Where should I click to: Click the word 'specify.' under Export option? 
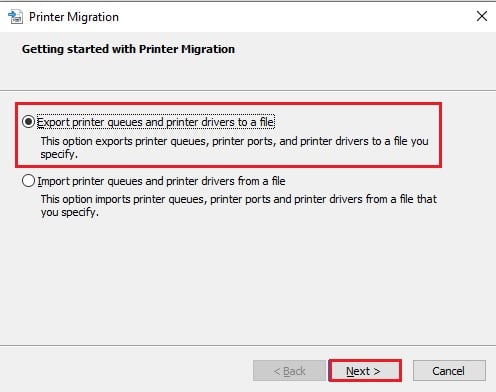59,154
